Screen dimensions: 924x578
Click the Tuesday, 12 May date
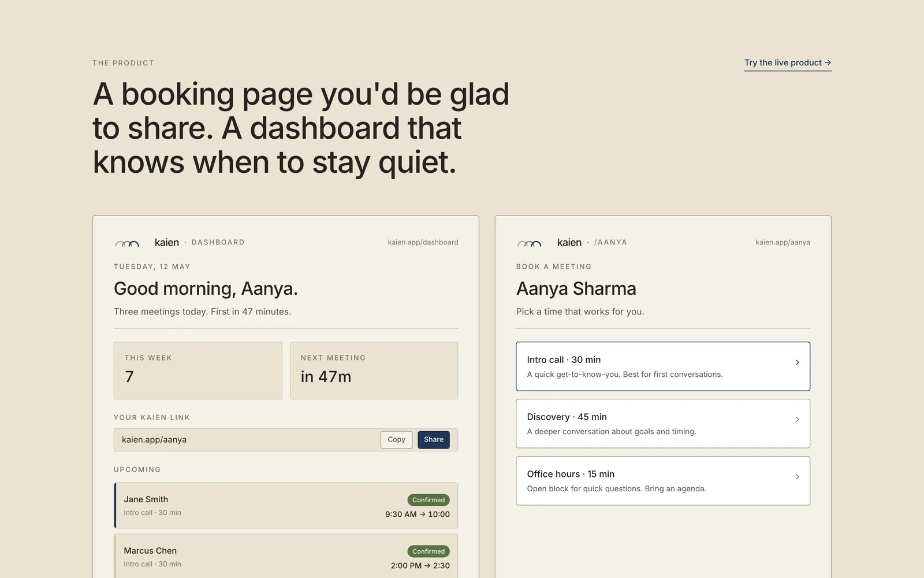(x=152, y=267)
